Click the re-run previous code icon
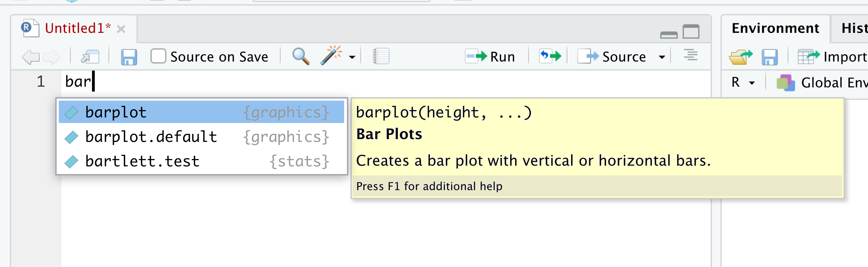Viewport: 868px width, 267px height. (550, 56)
